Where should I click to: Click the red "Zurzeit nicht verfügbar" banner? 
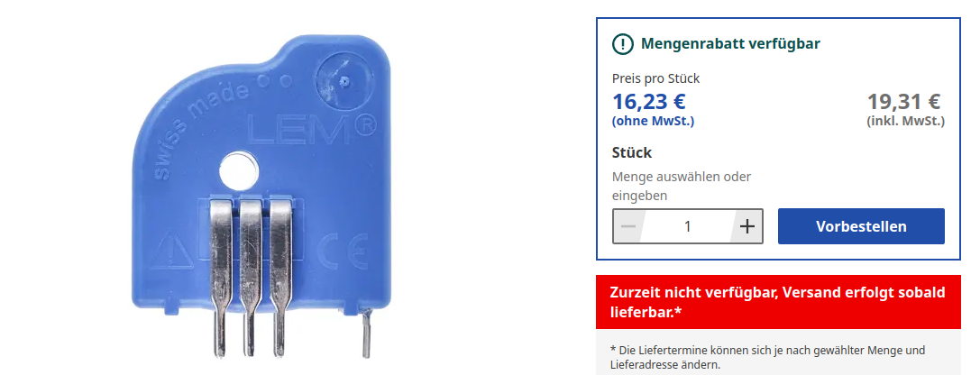click(776, 302)
